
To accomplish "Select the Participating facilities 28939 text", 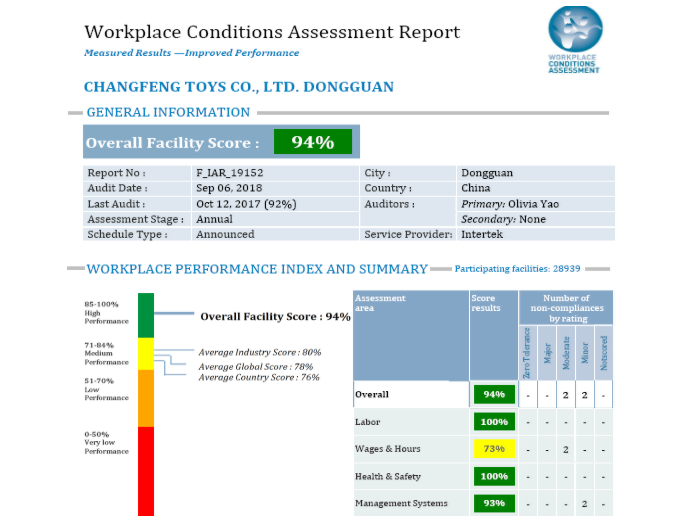I will 524,269.
